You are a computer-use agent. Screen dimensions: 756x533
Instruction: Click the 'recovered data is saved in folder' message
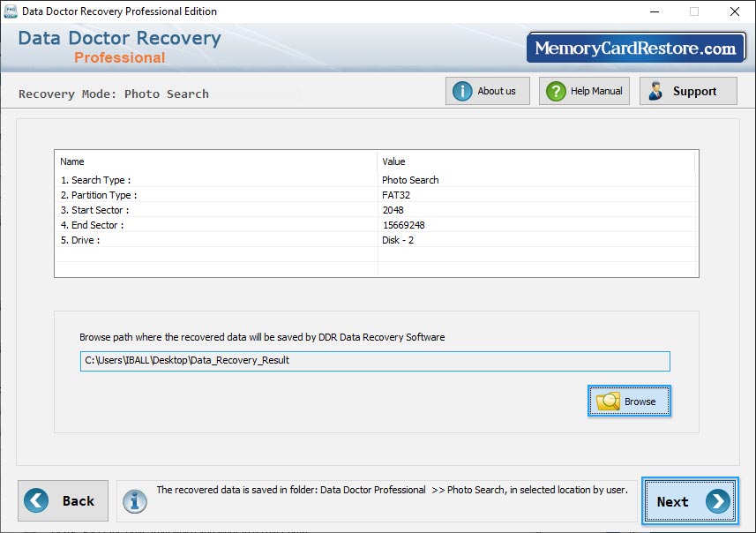point(392,490)
